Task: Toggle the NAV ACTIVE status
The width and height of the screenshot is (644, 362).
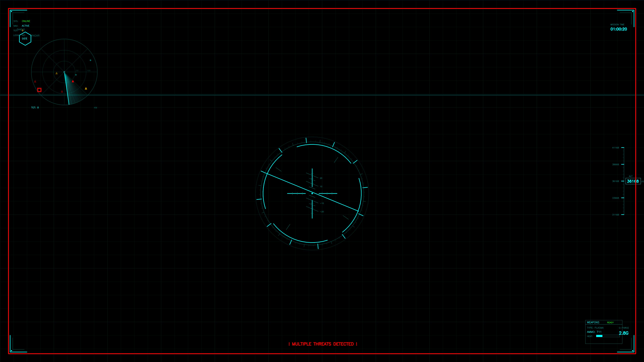Action: pyautogui.click(x=26, y=25)
